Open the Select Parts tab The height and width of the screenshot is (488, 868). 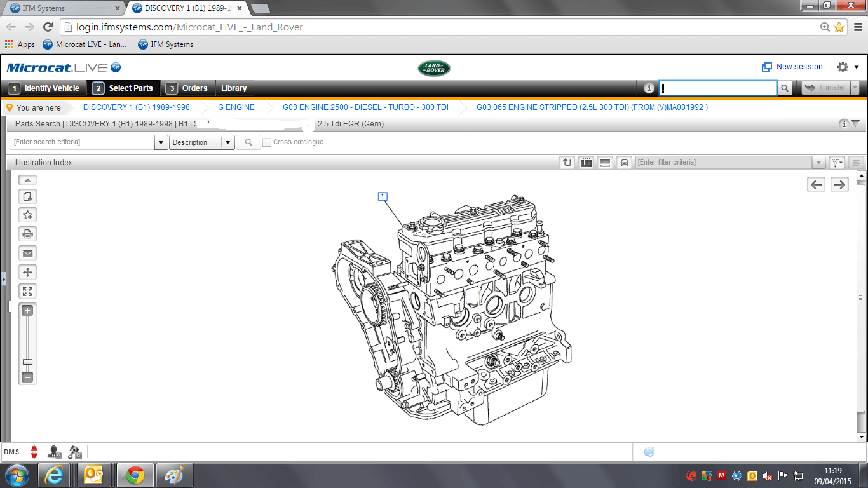[x=123, y=88]
